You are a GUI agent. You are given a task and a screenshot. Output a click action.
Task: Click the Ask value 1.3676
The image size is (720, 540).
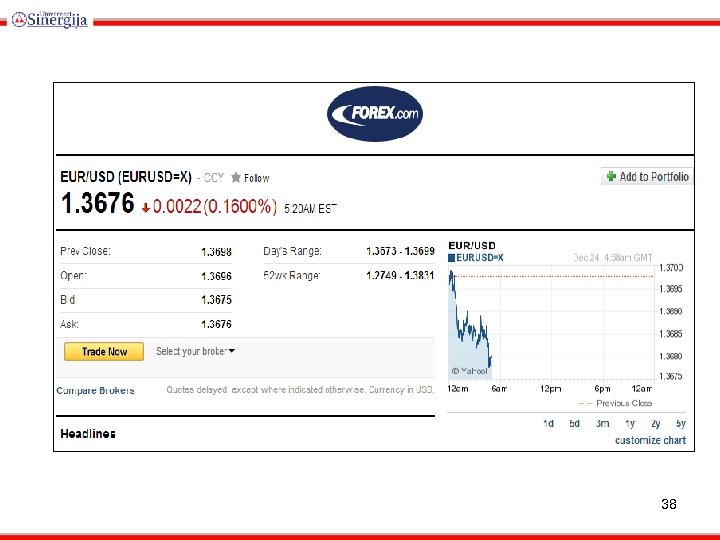(216, 324)
